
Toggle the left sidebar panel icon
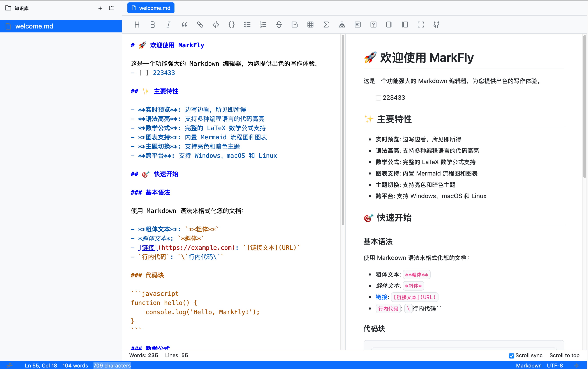(x=405, y=24)
